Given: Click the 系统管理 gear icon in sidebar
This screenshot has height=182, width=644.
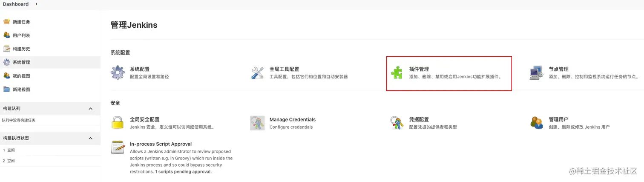Looking at the screenshot, I should tap(6, 62).
